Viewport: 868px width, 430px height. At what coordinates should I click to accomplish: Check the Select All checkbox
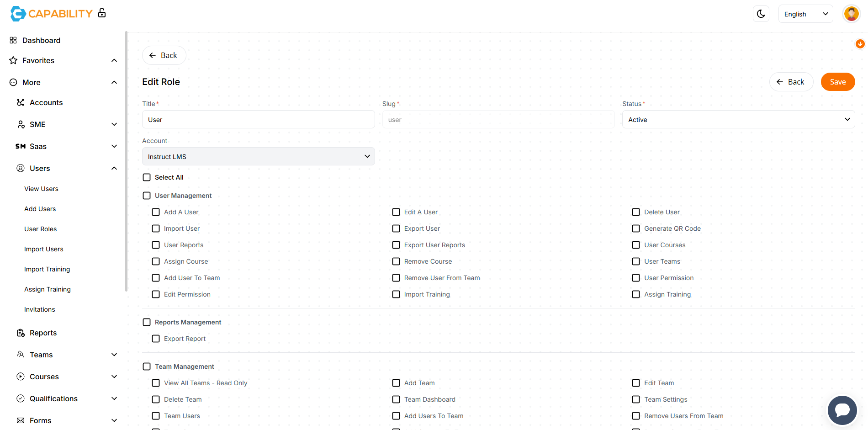[147, 177]
